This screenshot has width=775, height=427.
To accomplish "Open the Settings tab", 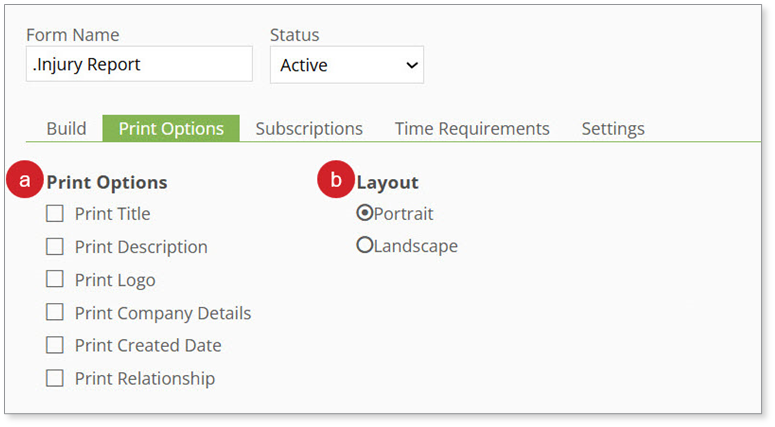I will coord(613,128).
